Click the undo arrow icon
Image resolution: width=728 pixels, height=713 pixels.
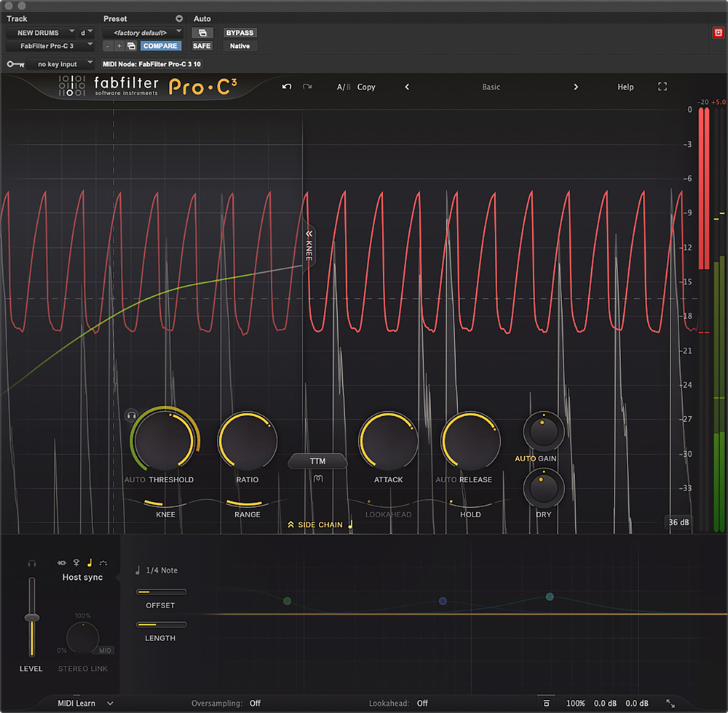[x=287, y=87]
